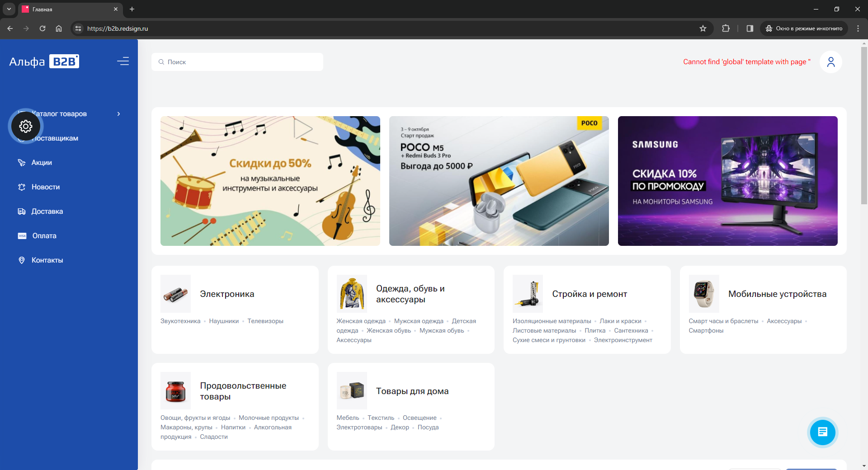Click Электроника batteries thumbnail
The image size is (868, 470).
(175, 294)
